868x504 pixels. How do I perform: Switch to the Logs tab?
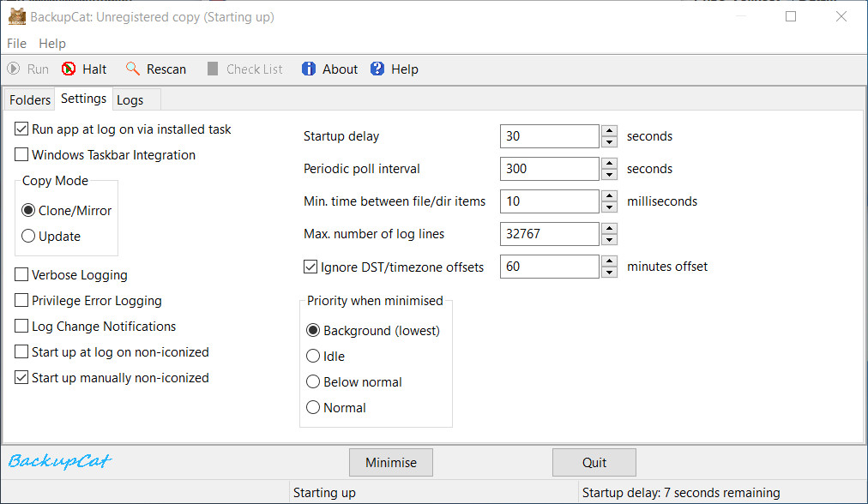point(130,100)
